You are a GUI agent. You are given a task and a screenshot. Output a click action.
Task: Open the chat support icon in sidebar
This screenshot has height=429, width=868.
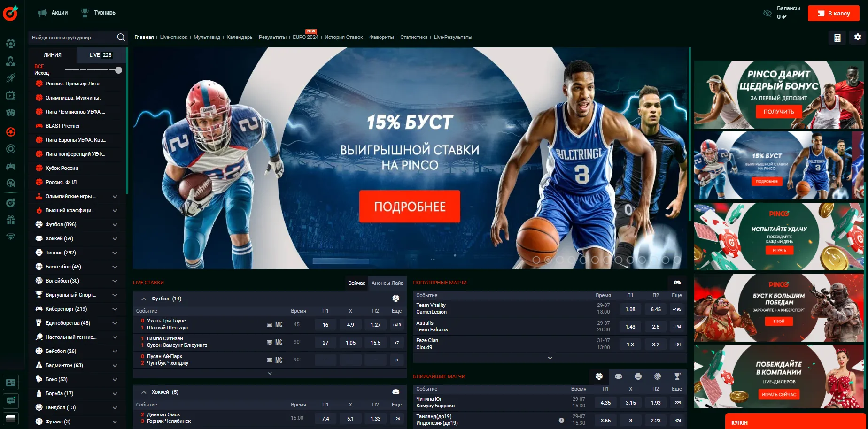pyautogui.click(x=11, y=400)
